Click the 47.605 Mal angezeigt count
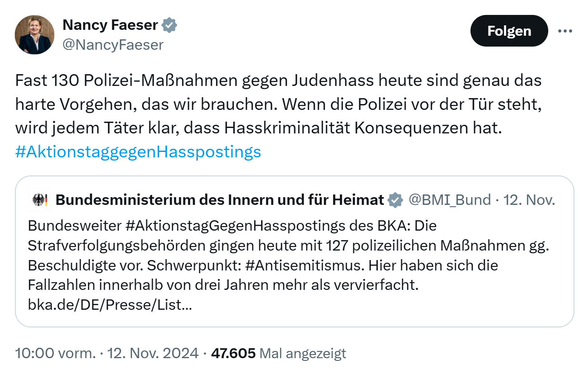Viewport: 588px width, 374px height. (278, 353)
